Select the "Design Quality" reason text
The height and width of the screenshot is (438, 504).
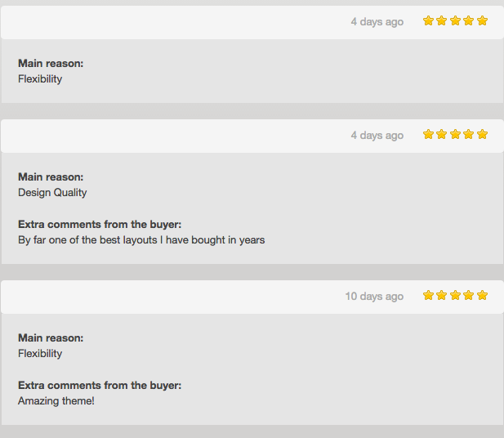(x=52, y=193)
